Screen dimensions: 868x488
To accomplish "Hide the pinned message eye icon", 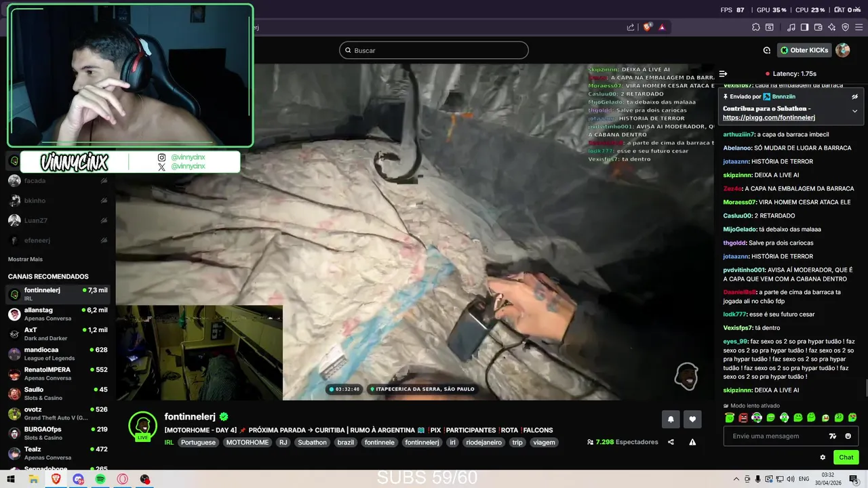I will 855,96.
